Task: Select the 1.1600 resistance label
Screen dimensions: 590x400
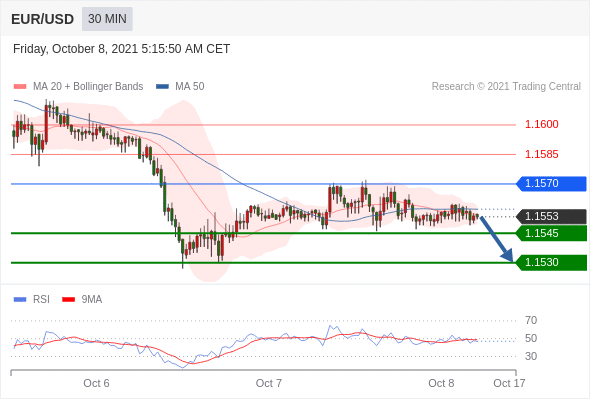Action: 541,124
